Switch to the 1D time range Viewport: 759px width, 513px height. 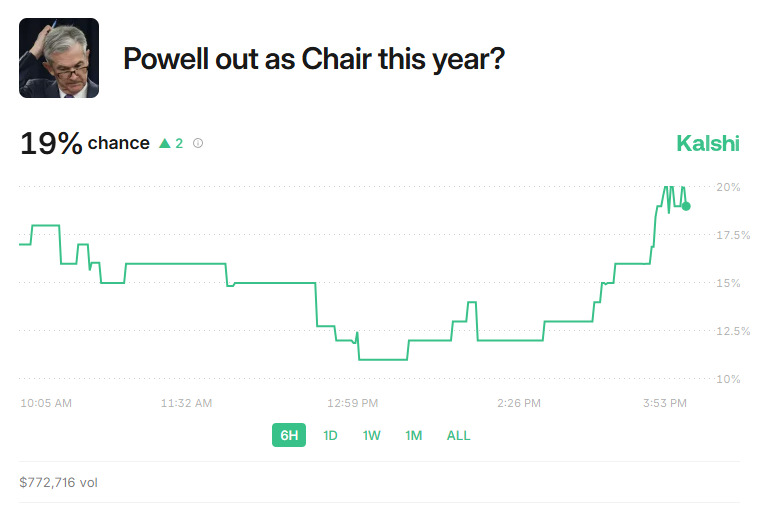330,435
